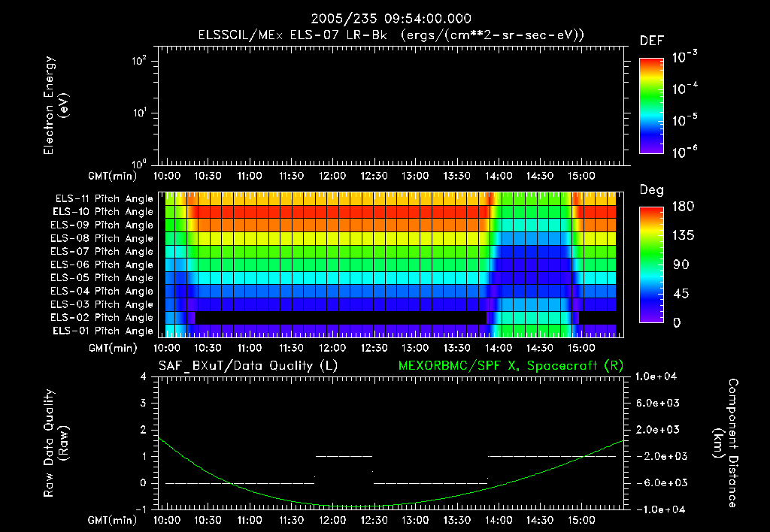The image size is (770, 532).
Task: Click the DEF rainbow color bar
Action: point(651,106)
